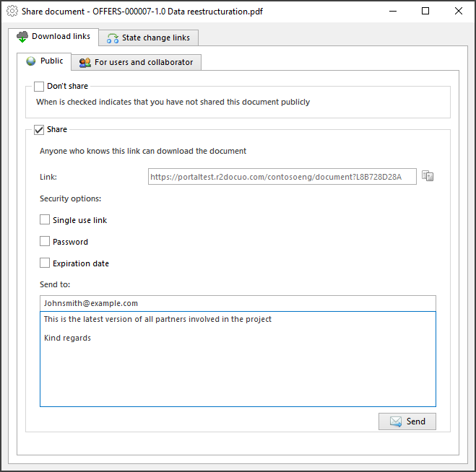
Task: Click inside the message body text area
Action: pos(238,359)
